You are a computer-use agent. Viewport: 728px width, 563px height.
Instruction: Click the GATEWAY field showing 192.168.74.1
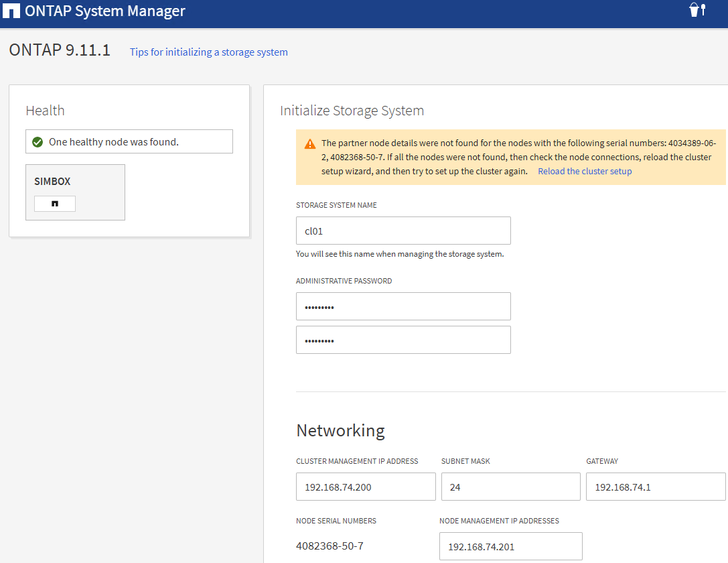[655, 487]
